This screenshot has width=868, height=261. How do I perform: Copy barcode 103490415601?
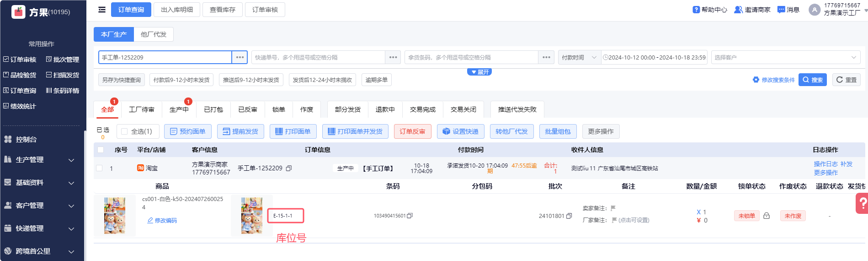[x=410, y=216]
